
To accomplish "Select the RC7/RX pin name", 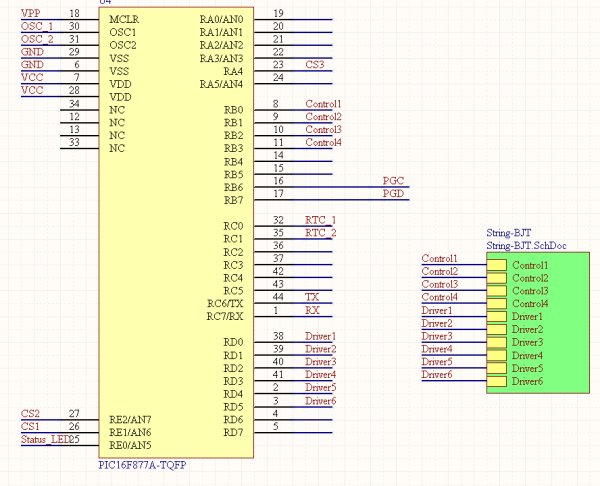I will pyautogui.click(x=225, y=316).
